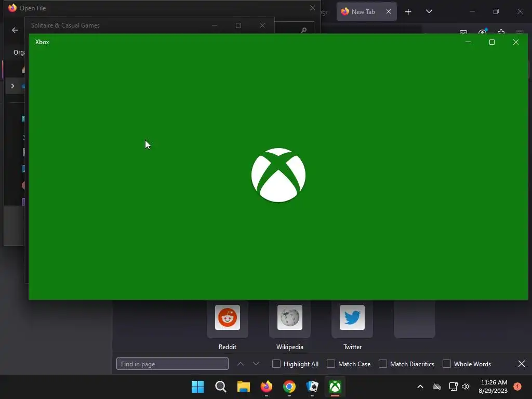The height and width of the screenshot is (399, 532).
Task: Open taskbar Search
Action: tap(220, 387)
